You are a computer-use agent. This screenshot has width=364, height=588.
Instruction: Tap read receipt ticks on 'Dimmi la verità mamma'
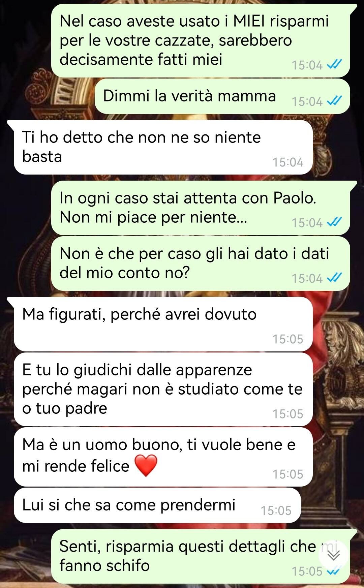(x=334, y=101)
